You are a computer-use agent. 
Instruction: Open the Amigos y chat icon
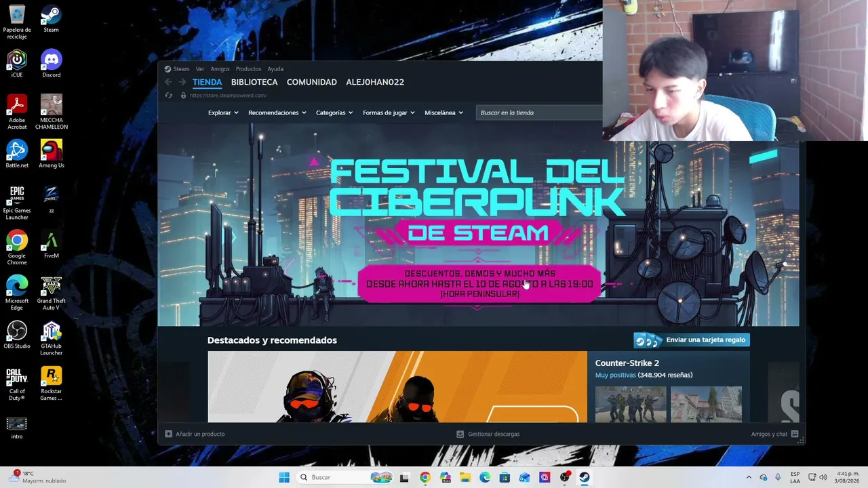point(795,434)
